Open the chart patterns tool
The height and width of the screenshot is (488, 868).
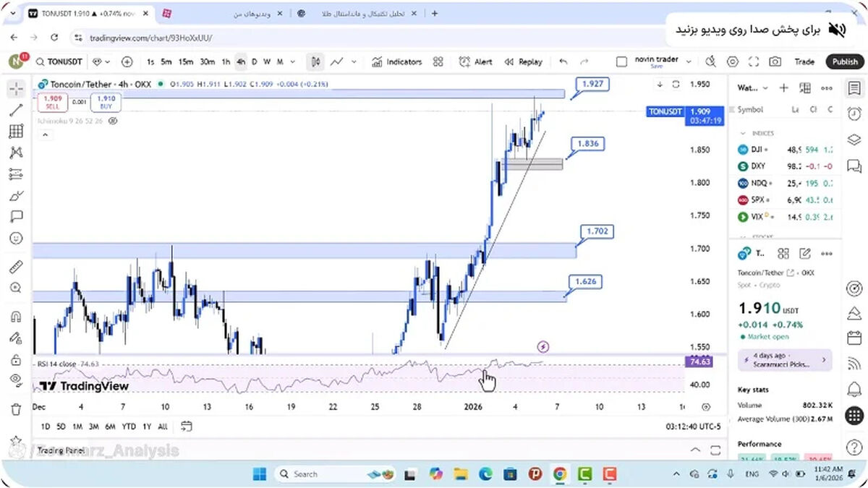pyautogui.click(x=16, y=153)
